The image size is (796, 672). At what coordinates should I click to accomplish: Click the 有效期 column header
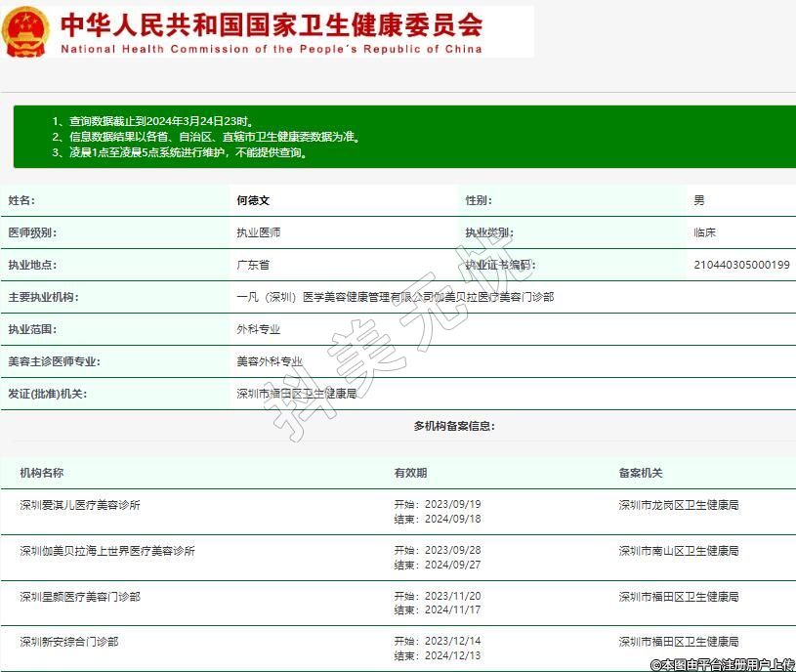point(410,473)
